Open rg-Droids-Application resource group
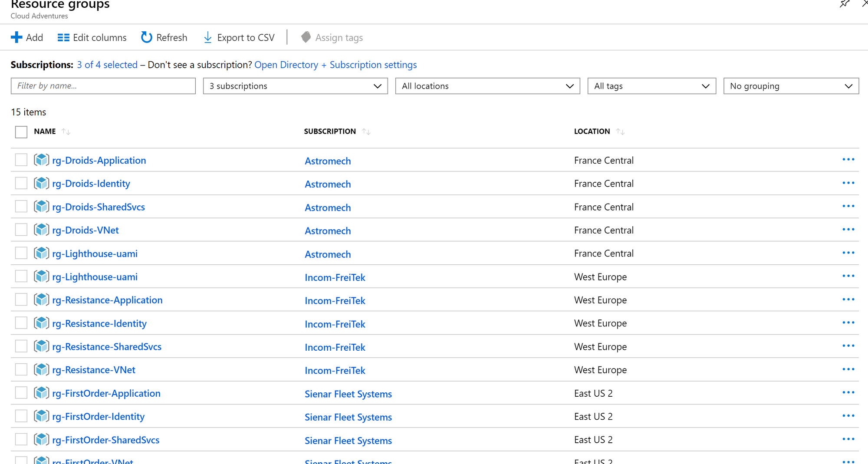Screen dimensions: 868x464 coord(99,160)
